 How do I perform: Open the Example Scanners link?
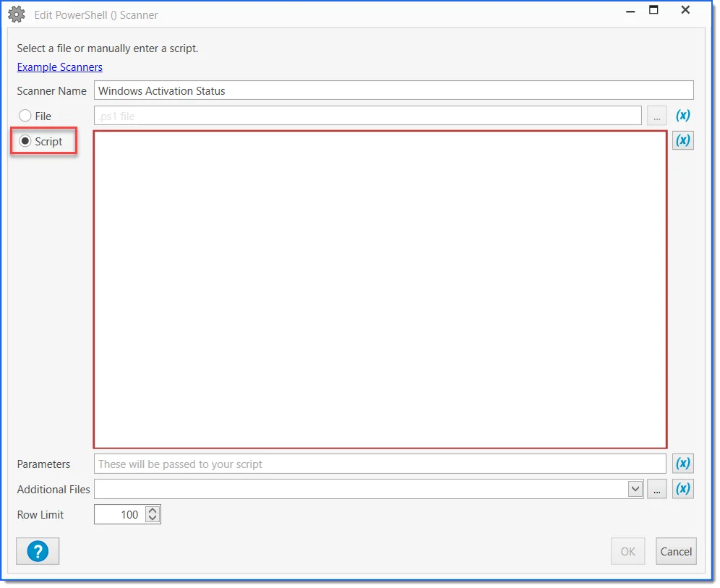(x=60, y=67)
